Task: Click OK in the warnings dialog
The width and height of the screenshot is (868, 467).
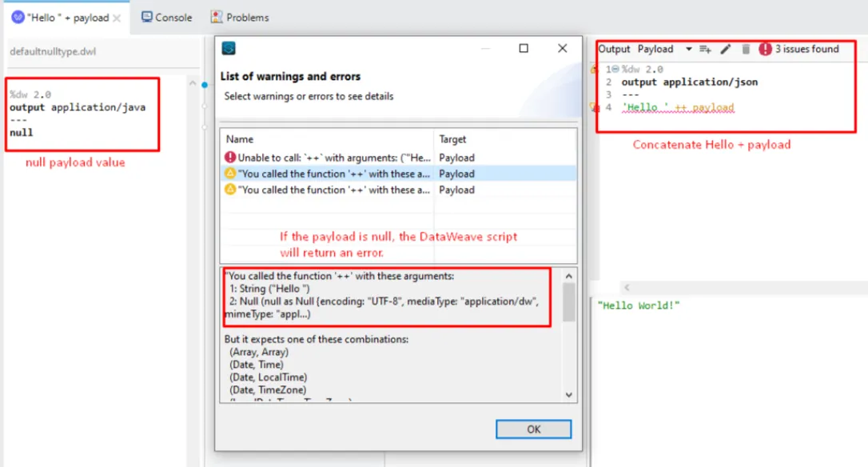Action: 533,429
